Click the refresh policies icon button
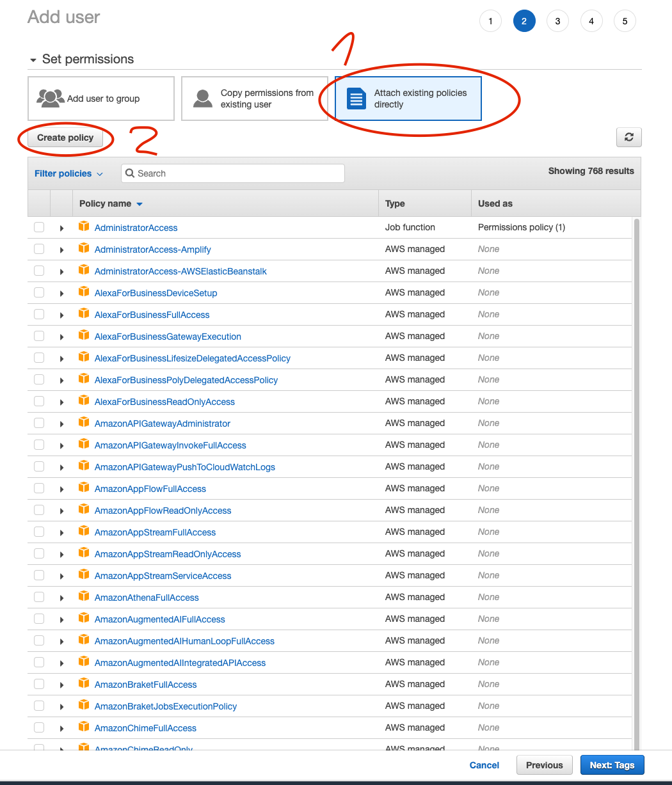The height and width of the screenshot is (785, 672). pyautogui.click(x=628, y=137)
